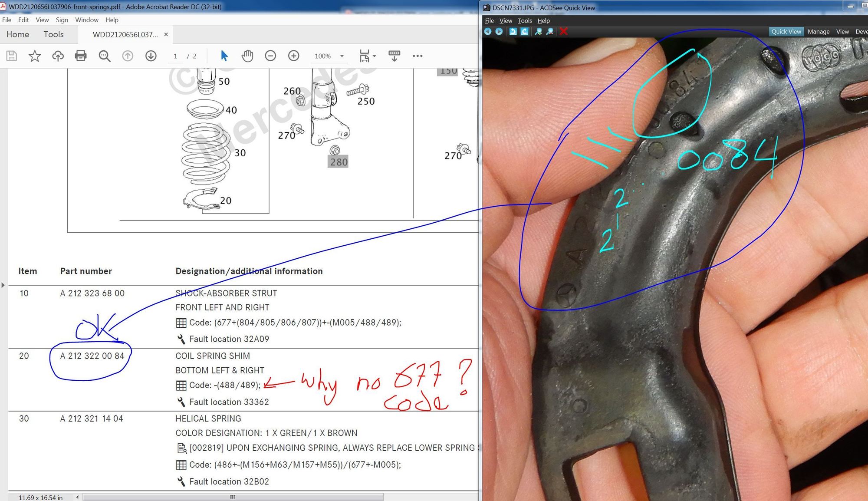Screen dimensions: 868x501
Task: Select the Hand pan tool
Action: tap(247, 56)
